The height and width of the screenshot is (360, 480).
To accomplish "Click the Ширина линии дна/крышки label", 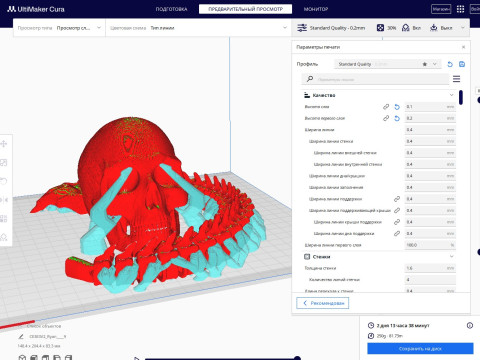I will 337,176.
